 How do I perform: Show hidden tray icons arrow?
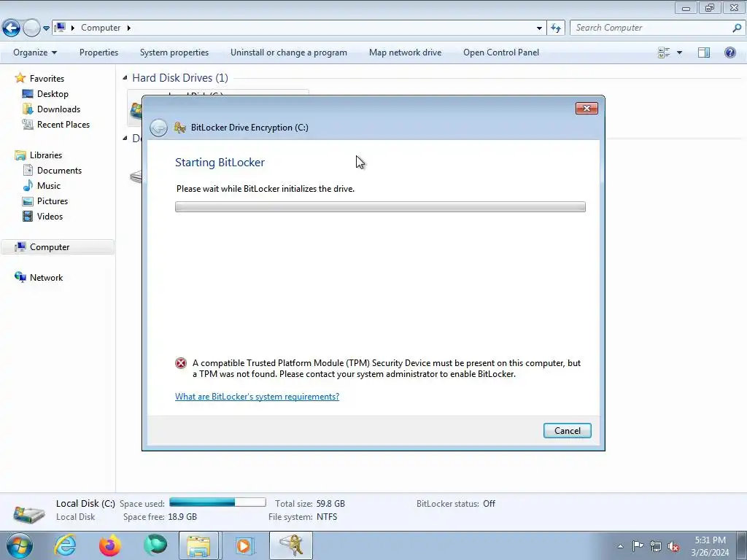click(620, 546)
